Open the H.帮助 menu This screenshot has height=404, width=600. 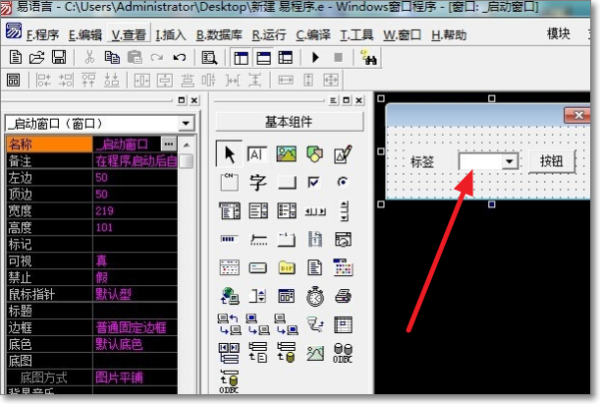pos(449,35)
